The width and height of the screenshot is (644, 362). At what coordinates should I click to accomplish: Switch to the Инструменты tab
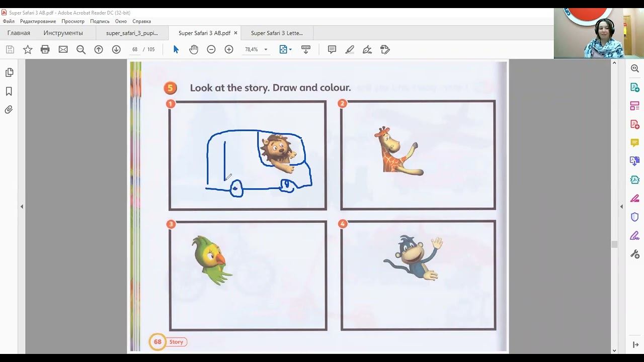(x=63, y=33)
